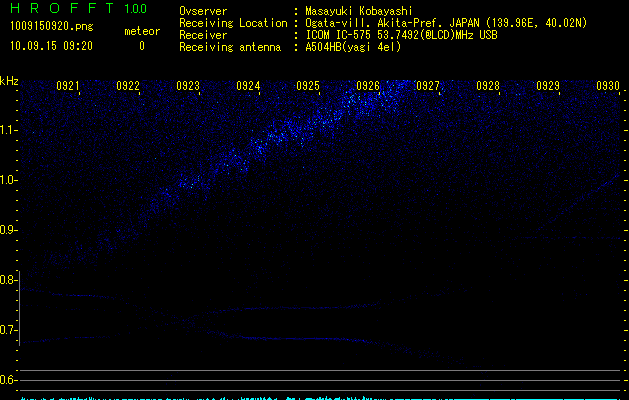Click time marker 0925
629x400 pixels.
[308, 86]
